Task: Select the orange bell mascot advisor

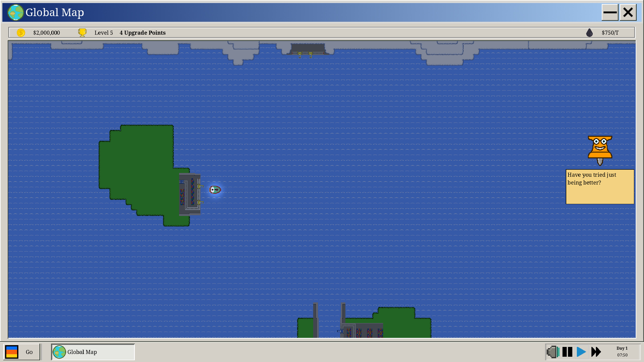Action: pyautogui.click(x=600, y=150)
